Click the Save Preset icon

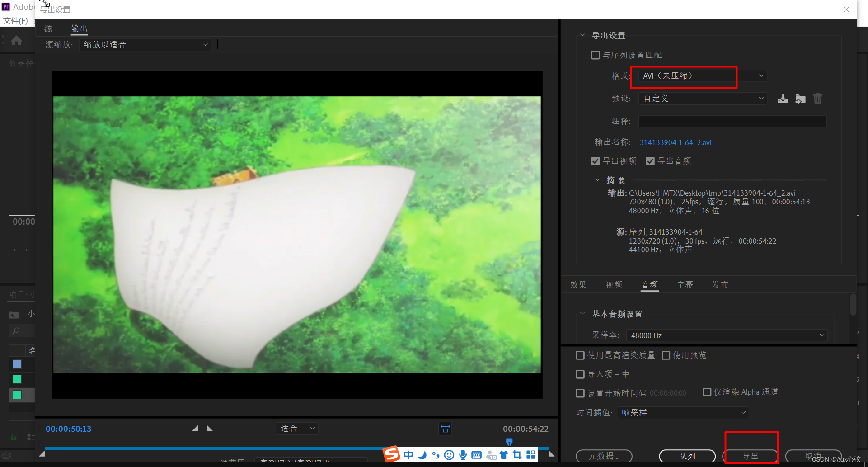pyautogui.click(x=783, y=99)
